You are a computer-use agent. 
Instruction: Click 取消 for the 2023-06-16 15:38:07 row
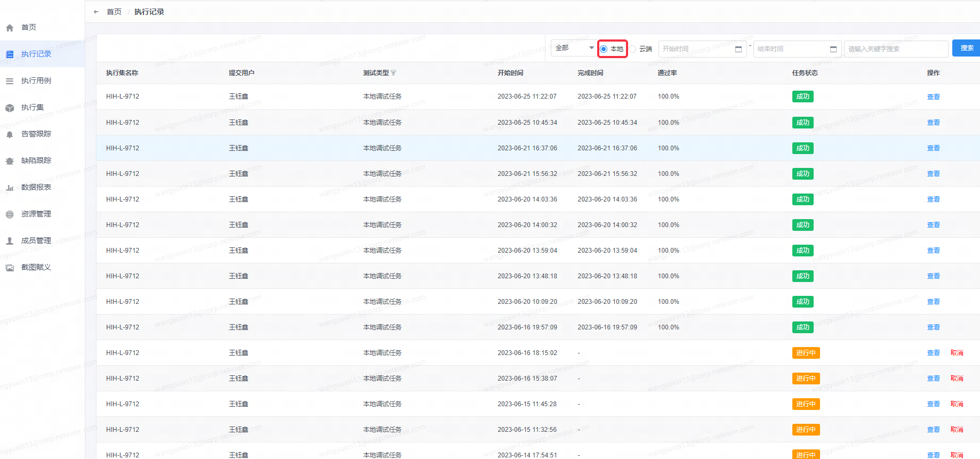point(957,379)
